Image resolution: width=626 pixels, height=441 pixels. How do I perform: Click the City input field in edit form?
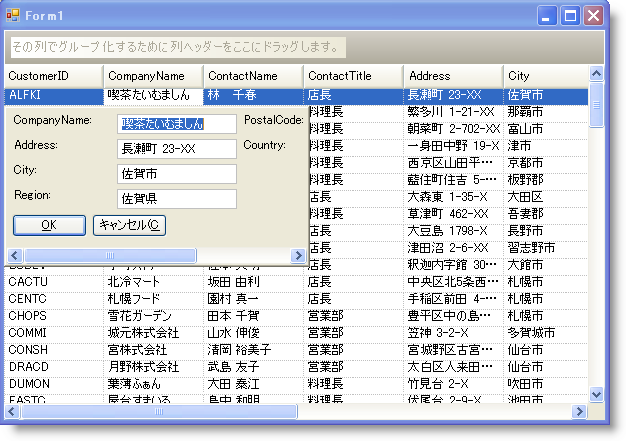[176, 174]
